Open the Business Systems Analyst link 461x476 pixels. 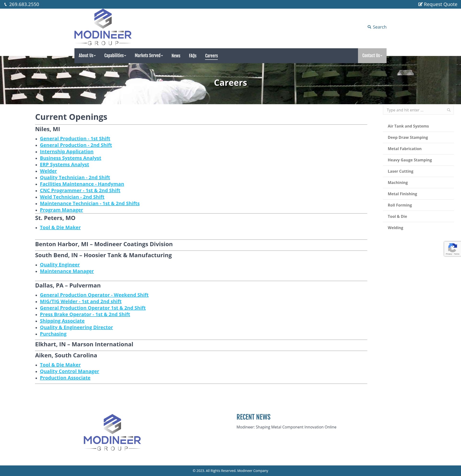70,158
